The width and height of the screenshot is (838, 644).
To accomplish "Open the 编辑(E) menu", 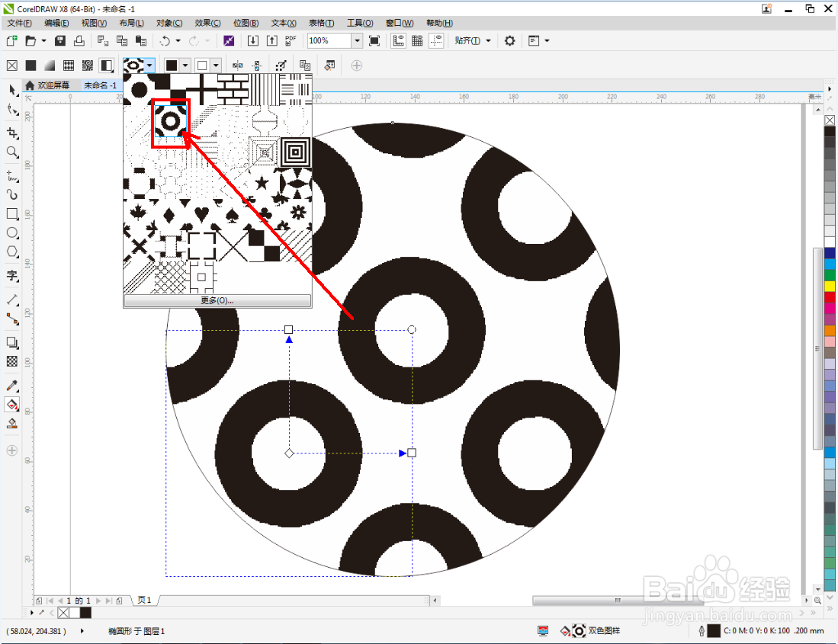I will (x=56, y=23).
